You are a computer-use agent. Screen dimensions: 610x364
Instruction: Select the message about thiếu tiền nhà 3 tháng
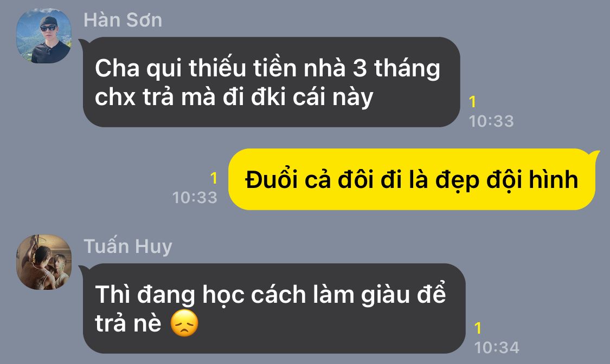[x=272, y=82]
